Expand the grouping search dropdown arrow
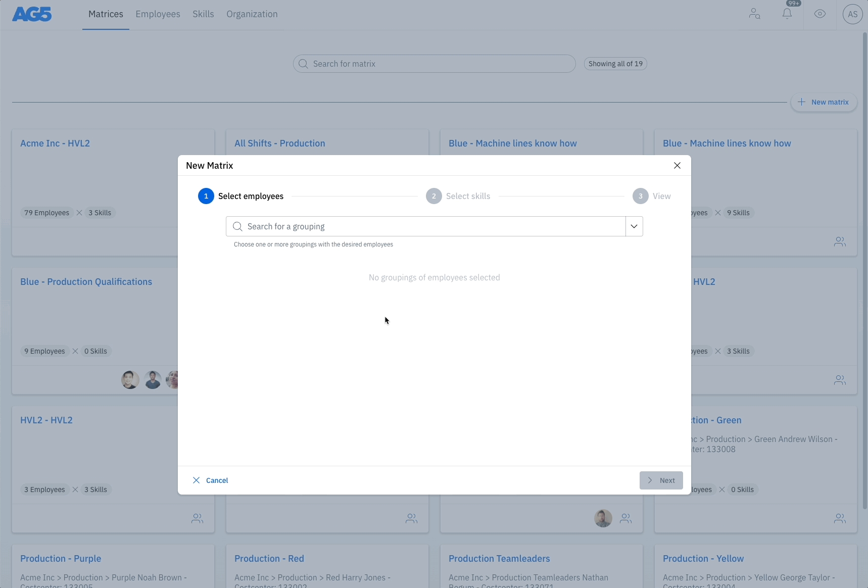 coord(634,226)
